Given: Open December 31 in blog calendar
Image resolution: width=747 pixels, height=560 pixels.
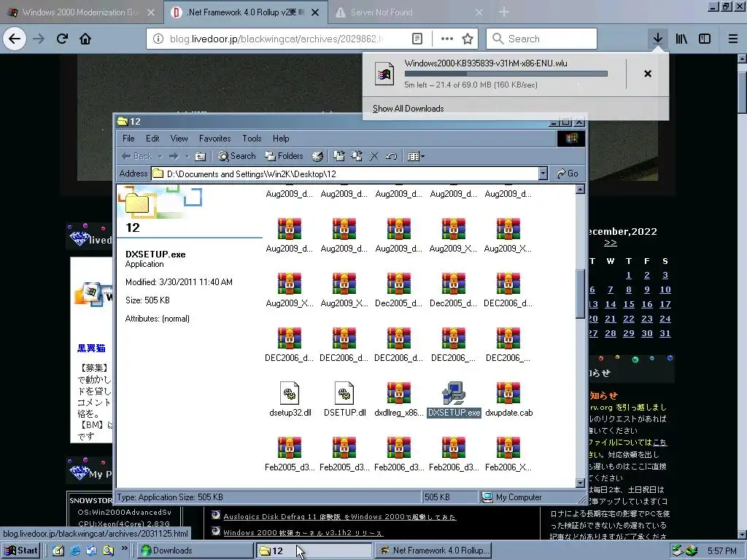Looking at the screenshot, I should point(665,333).
